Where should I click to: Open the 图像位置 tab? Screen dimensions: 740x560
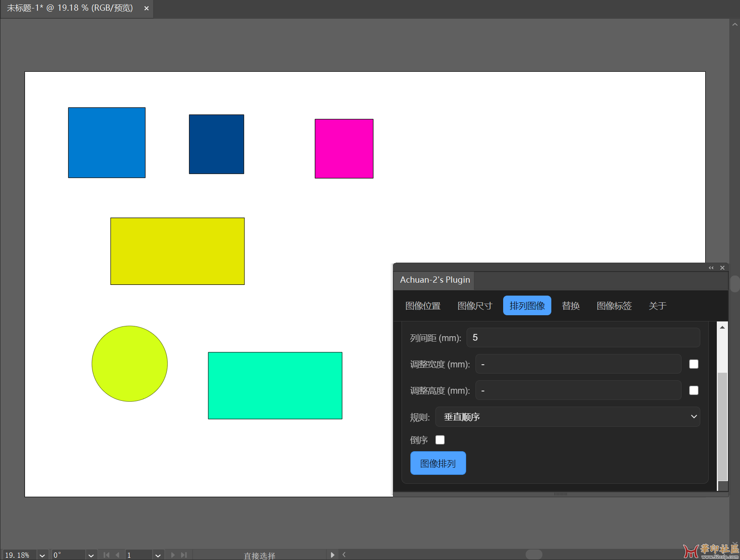click(x=422, y=306)
